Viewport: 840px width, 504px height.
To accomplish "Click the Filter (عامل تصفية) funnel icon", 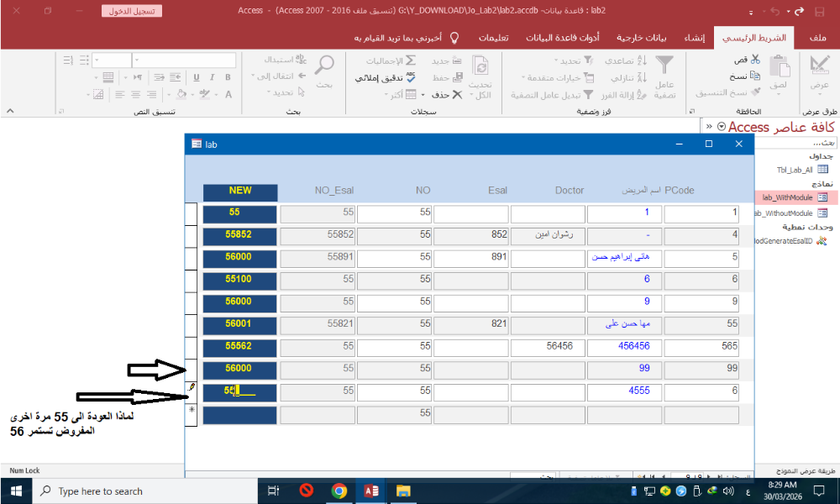I will [664, 66].
